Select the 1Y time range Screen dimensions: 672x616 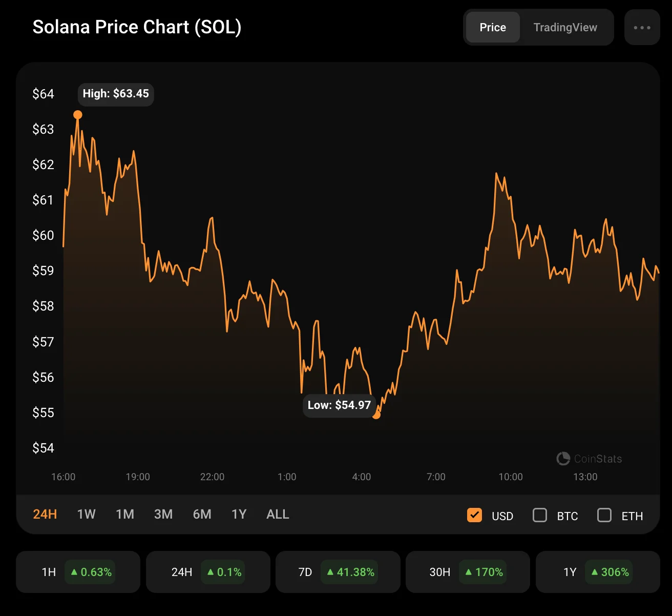click(x=239, y=515)
